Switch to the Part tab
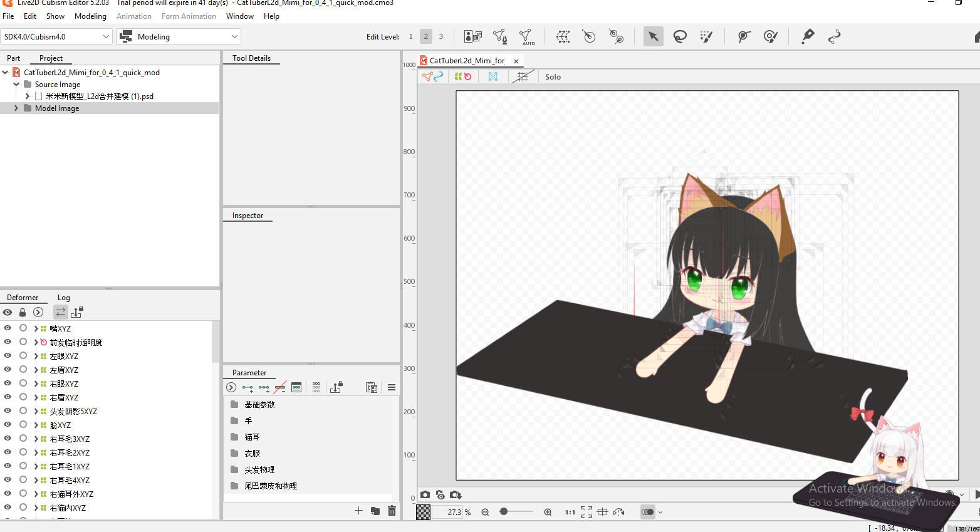Screen dimensions: 980x532 pos(13,58)
